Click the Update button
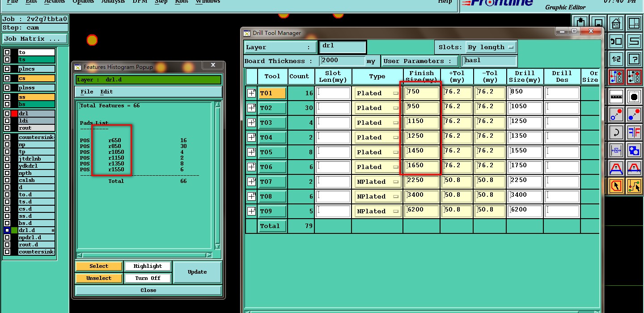Viewport: 644px width, 313px height. [197, 272]
